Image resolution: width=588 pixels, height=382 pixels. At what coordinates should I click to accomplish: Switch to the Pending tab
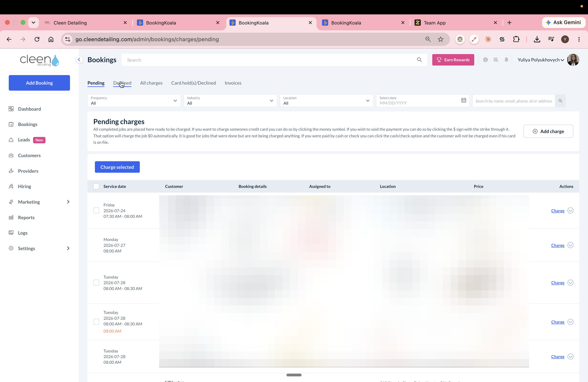(x=96, y=83)
